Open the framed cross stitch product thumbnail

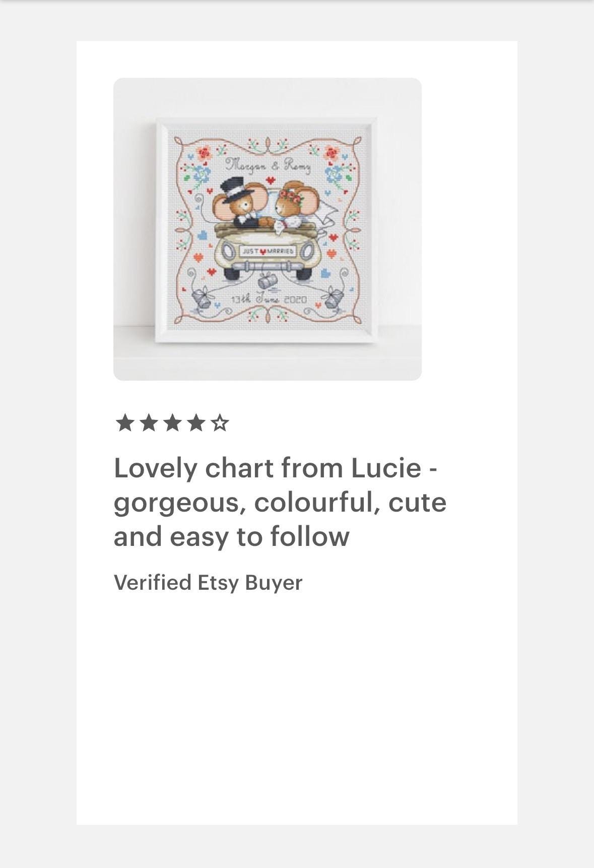pyautogui.click(x=268, y=229)
